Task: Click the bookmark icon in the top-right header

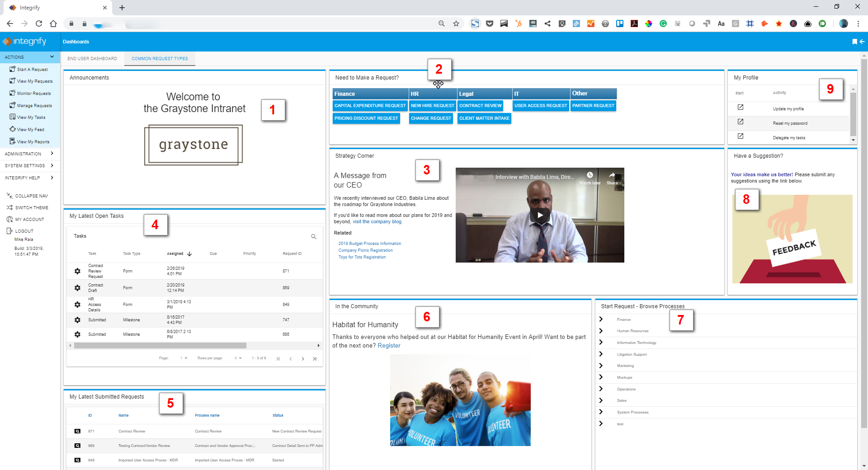Action: [855, 41]
